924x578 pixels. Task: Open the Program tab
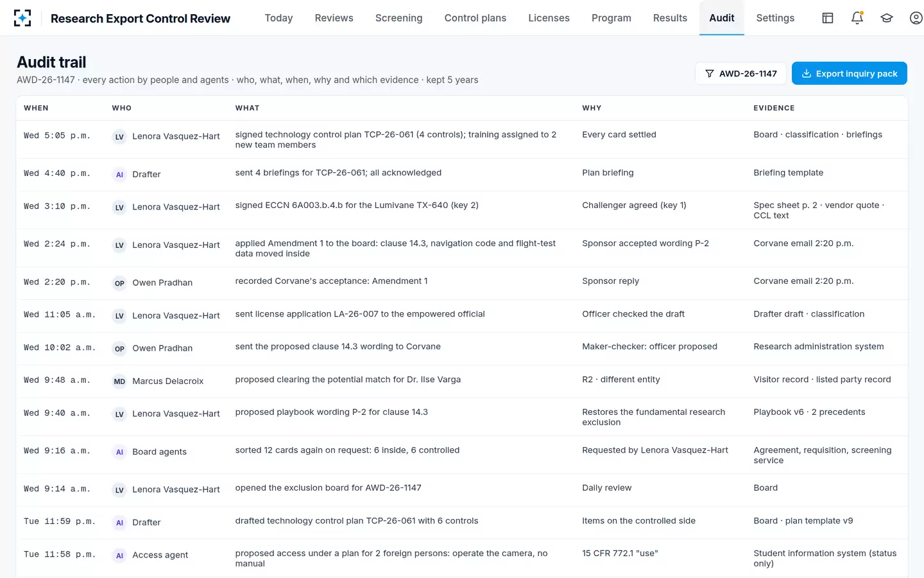tap(612, 18)
